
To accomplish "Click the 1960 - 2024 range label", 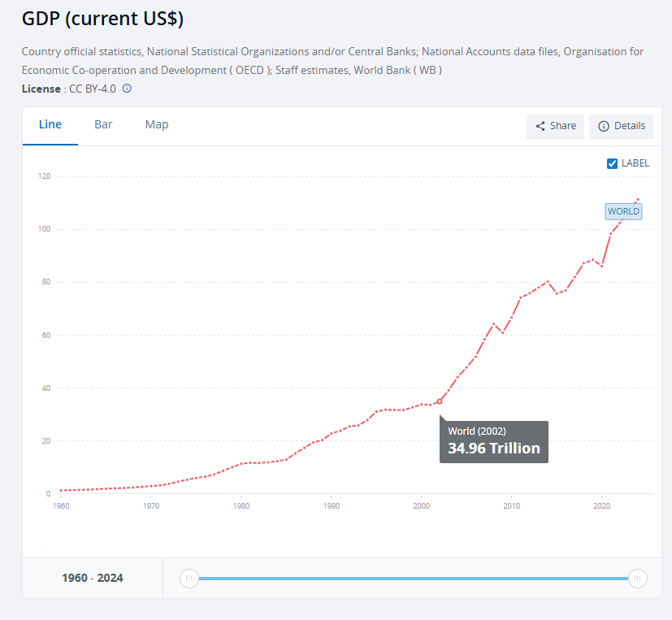I will [x=93, y=579].
